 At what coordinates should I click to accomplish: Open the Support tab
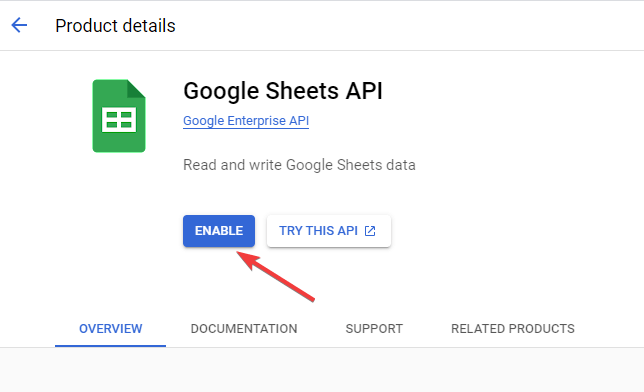coord(374,329)
